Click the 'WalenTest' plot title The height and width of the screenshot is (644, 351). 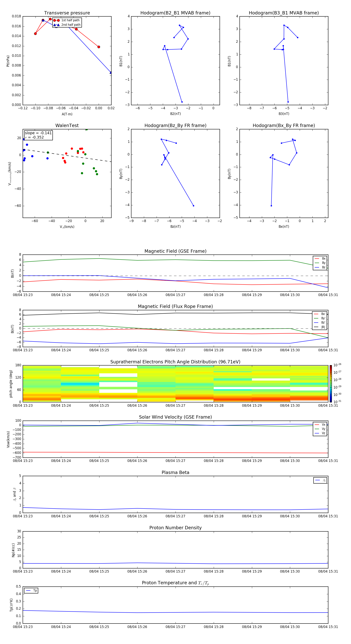(67, 125)
